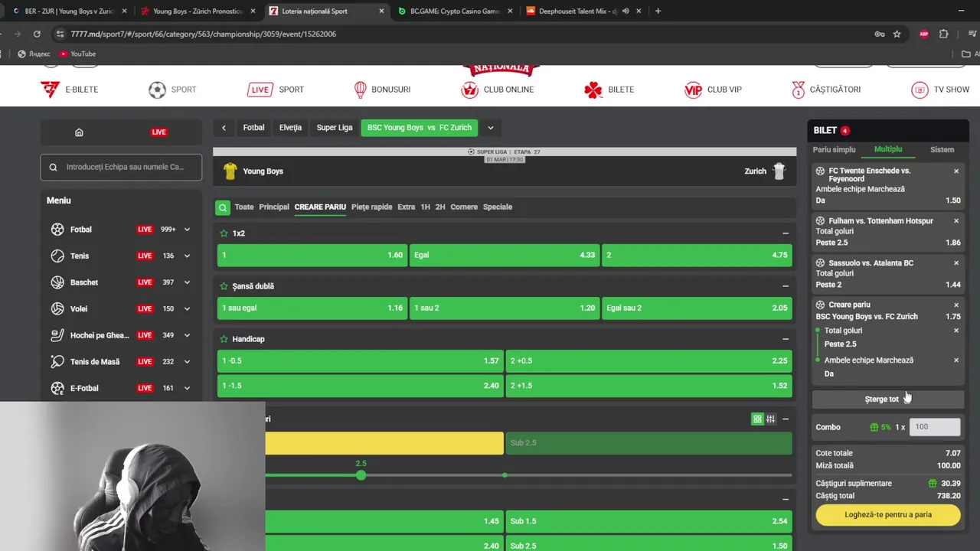Go to sports home icon
The image size is (980, 551).
point(79,132)
